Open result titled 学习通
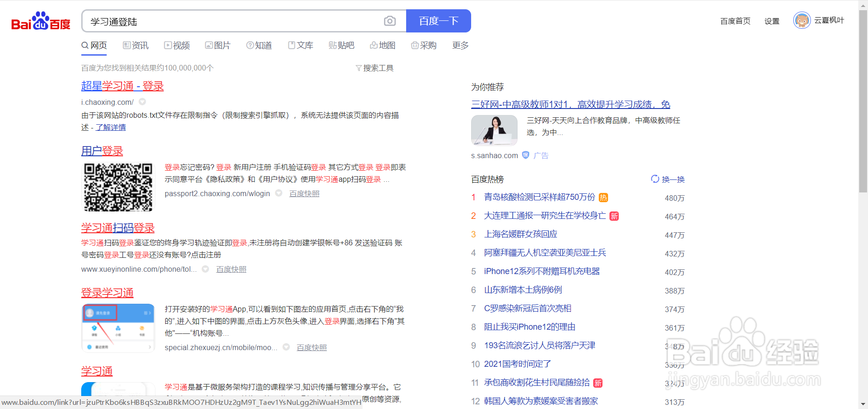The width and height of the screenshot is (868, 409). click(97, 371)
